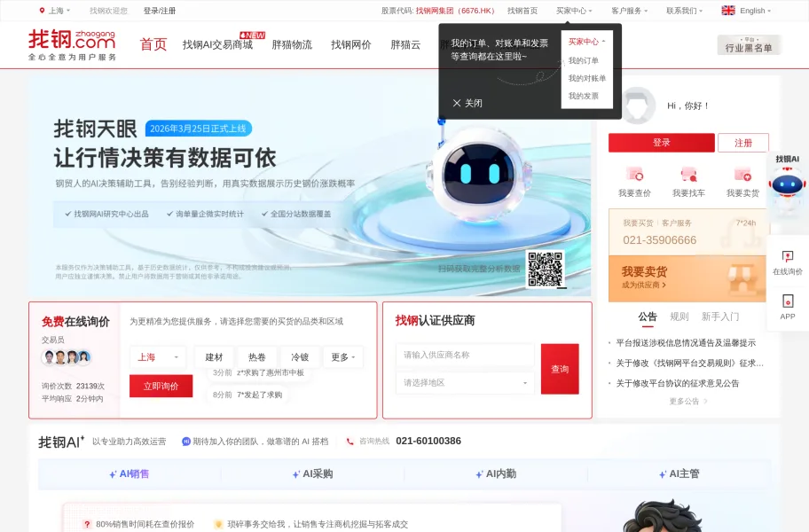Switch to the 公告 tab
Viewport: 809px width, 532px height.
[648, 317]
